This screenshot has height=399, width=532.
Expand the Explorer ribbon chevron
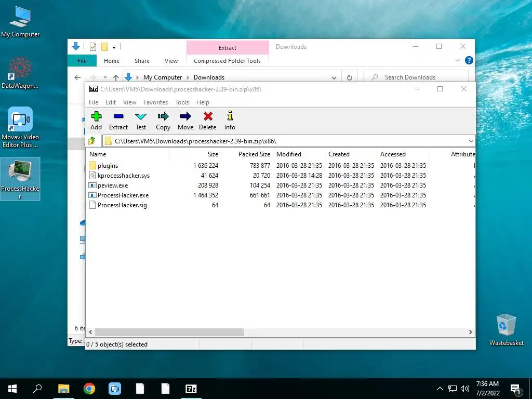457,60
